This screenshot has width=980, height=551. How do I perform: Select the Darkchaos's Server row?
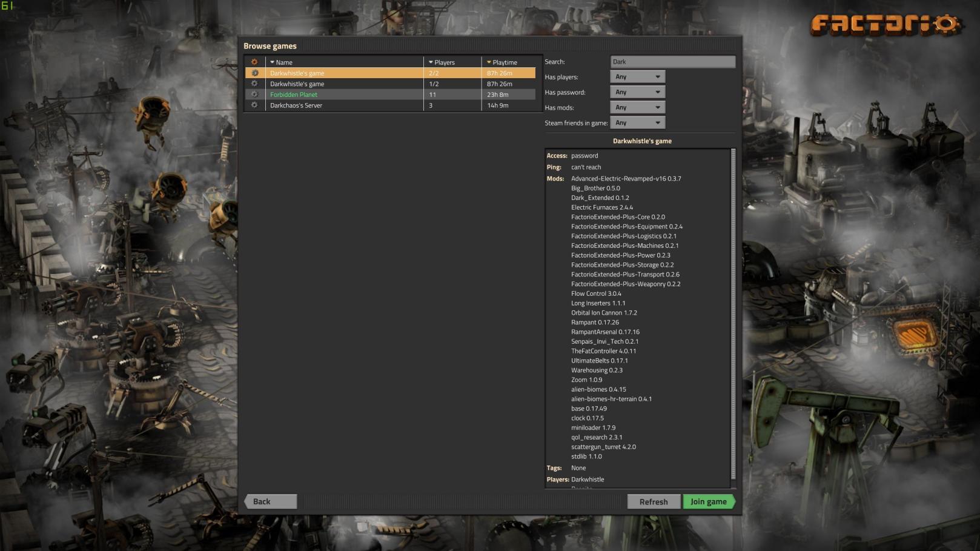(x=390, y=105)
